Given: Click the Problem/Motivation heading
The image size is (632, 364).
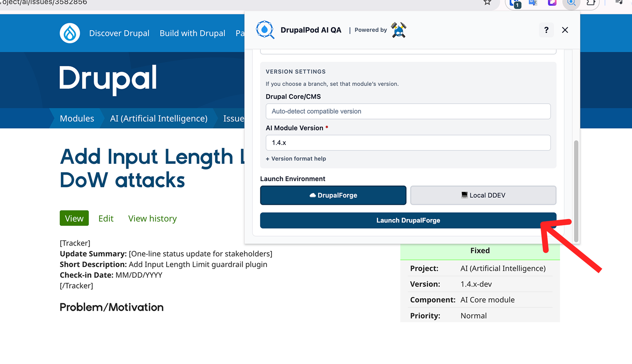Looking at the screenshot, I should pyautogui.click(x=111, y=307).
